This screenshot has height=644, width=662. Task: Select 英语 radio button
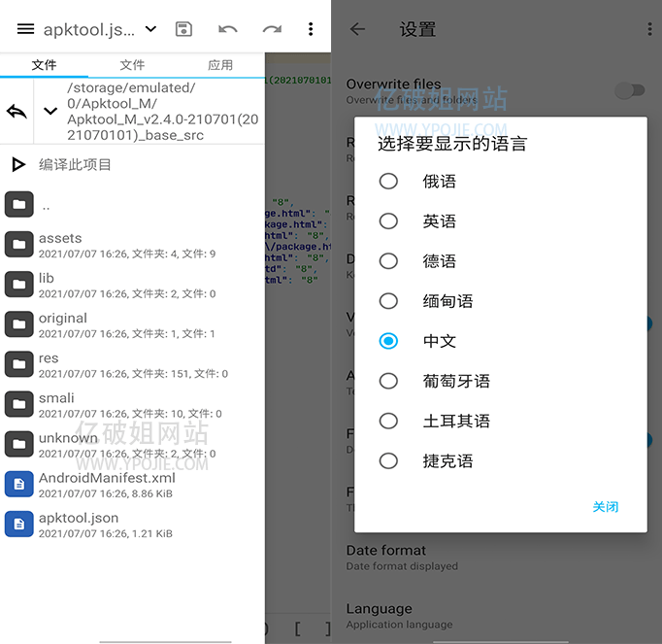point(388,221)
